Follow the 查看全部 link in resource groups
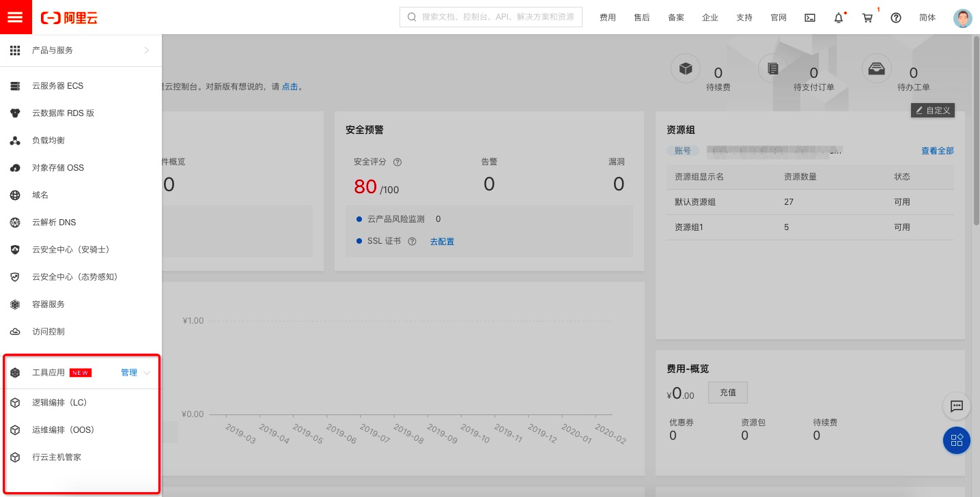Image resolution: width=980 pixels, height=497 pixels. pyautogui.click(x=938, y=151)
